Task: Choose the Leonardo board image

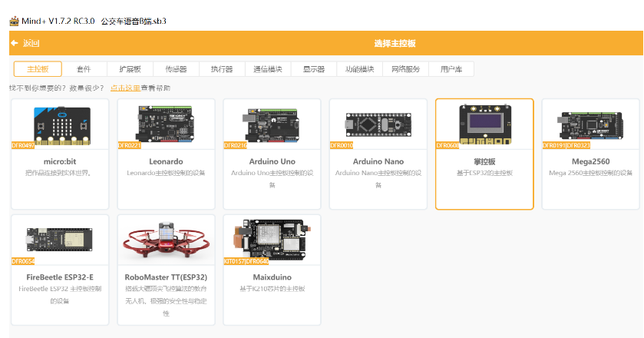Action: tap(166, 124)
